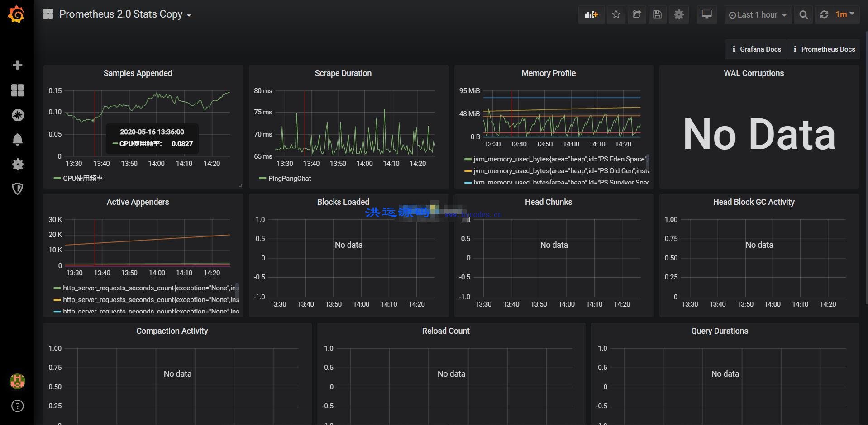Open the Last 1 hour time picker
Screen dimensions: 868x425
tap(758, 14)
